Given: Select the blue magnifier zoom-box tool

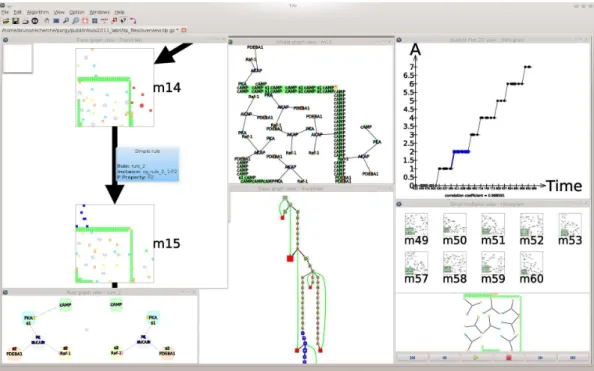Looking at the screenshot, I should click(75, 21).
